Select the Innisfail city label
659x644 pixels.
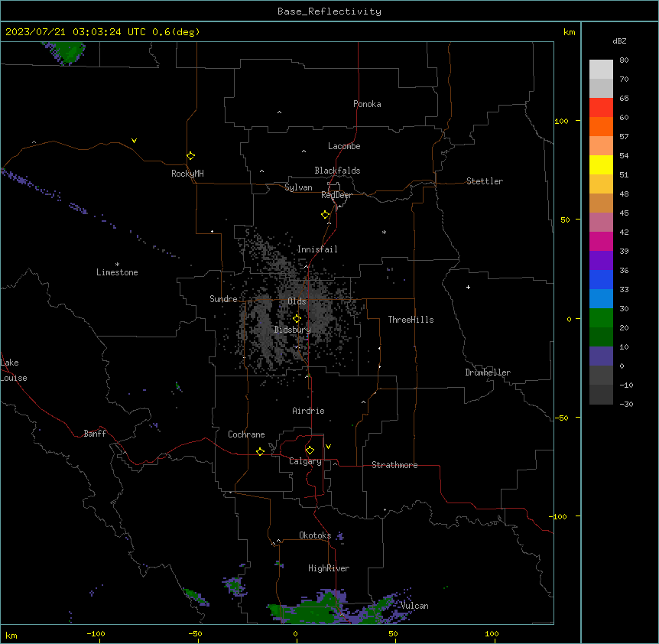coord(317,249)
